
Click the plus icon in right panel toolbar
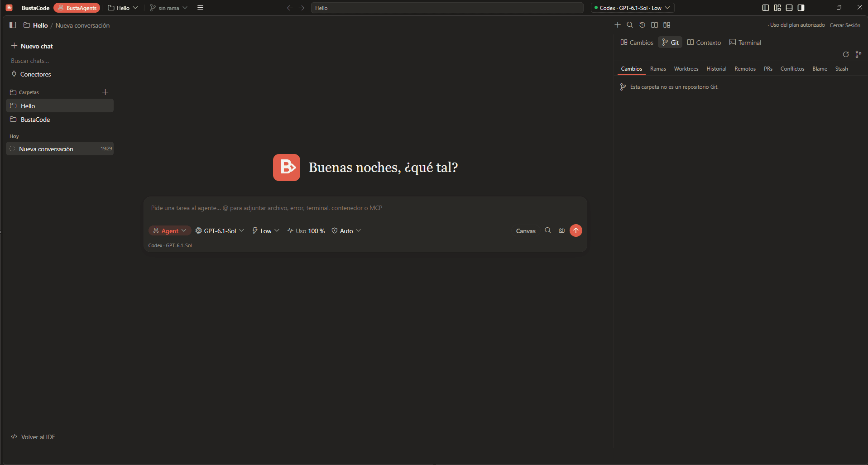click(x=618, y=24)
